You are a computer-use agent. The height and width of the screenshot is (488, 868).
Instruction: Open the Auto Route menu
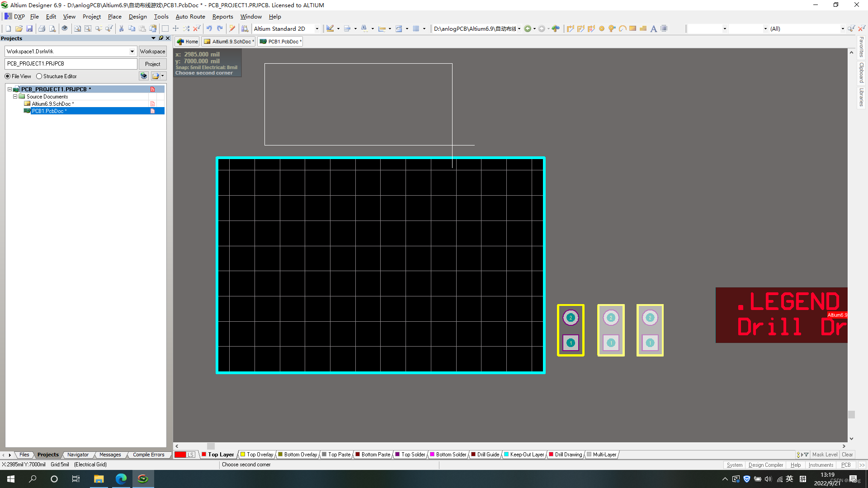pyautogui.click(x=190, y=17)
